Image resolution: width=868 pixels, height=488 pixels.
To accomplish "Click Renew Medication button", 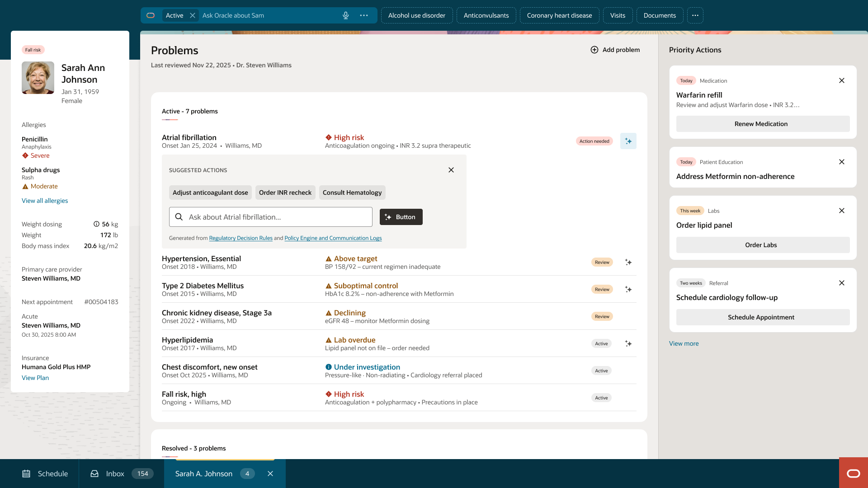I will pyautogui.click(x=763, y=124).
